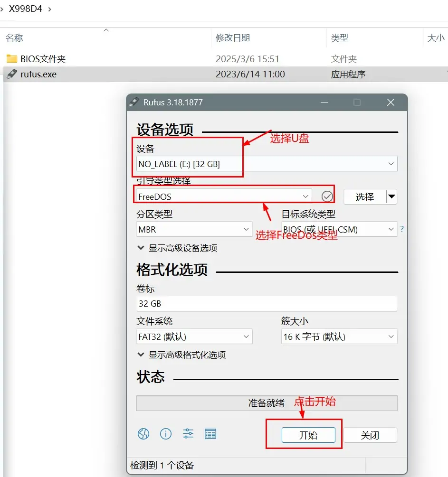This screenshot has width=448, height=477.
Task: Expand 显示高级格式化选项 section
Action: pyautogui.click(x=181, y=355)
